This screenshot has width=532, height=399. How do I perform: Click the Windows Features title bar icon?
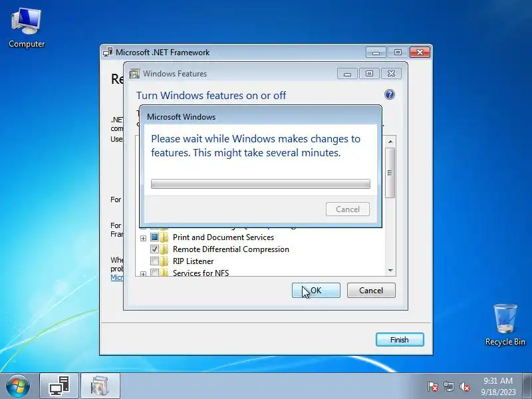134,74
